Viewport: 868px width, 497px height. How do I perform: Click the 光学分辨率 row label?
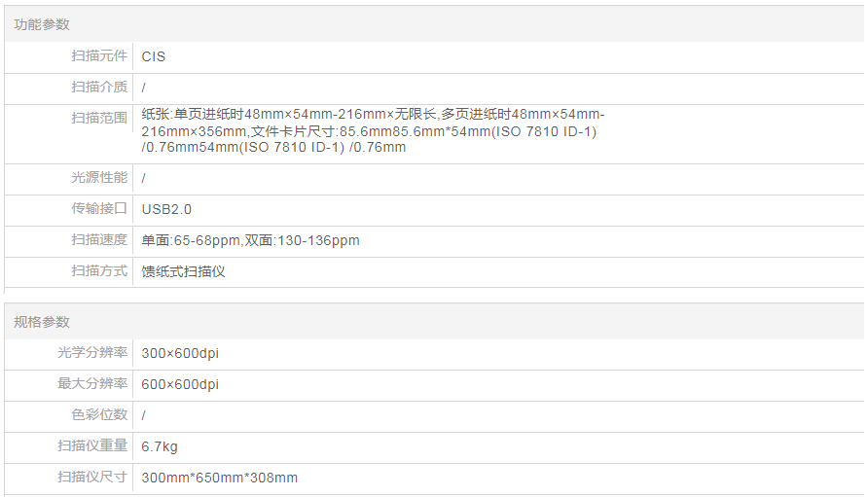tap(92, 353)
